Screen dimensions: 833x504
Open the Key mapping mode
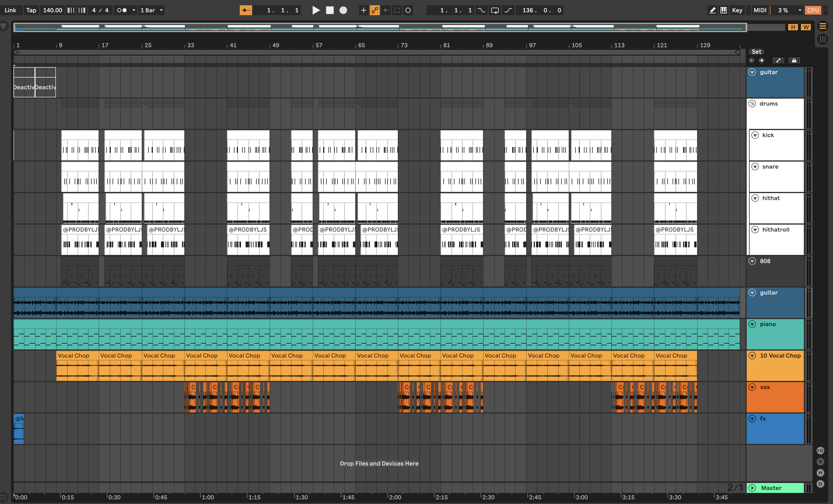(x=737, y=10)
